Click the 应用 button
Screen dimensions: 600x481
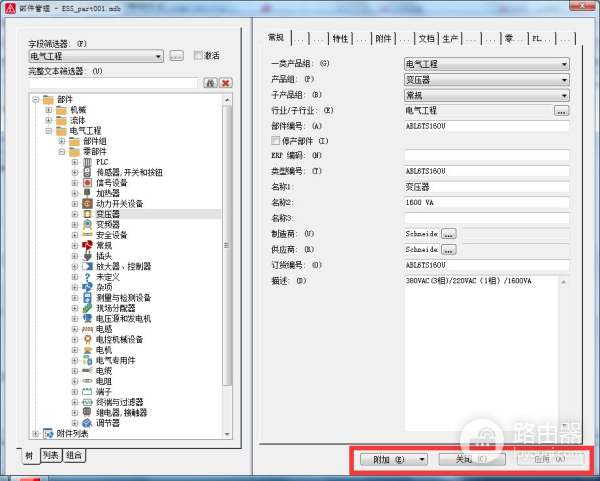point(550,459)
